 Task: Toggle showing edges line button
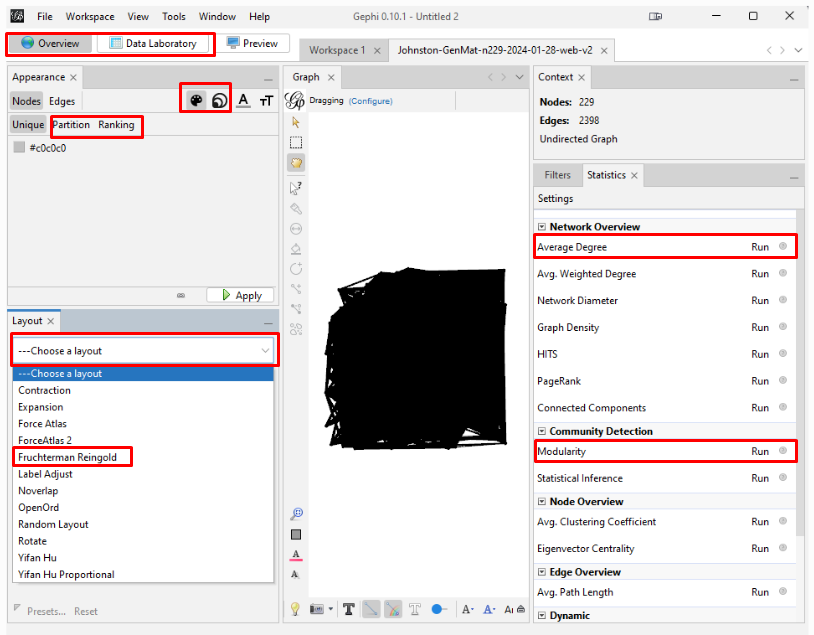tap(371, 609)
